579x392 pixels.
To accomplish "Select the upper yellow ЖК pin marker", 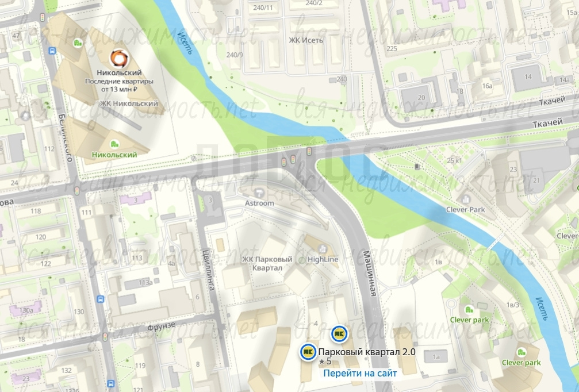I will tap(339, 334).
